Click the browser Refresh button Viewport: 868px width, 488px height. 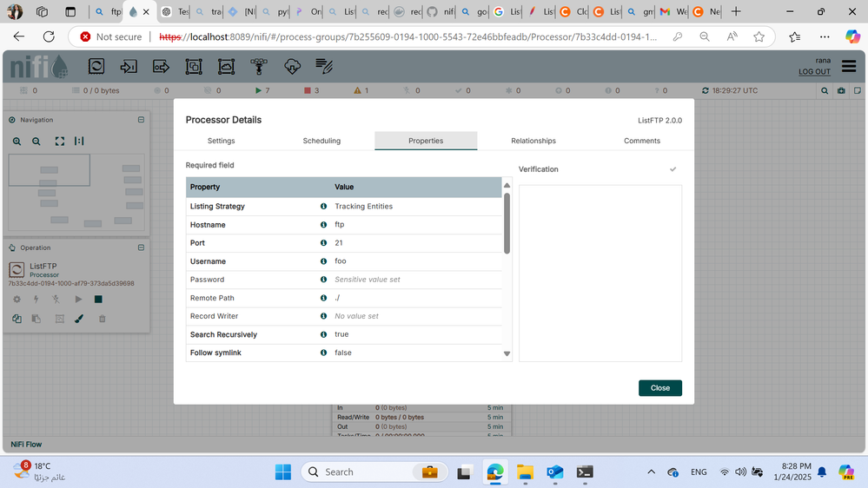[49, 36]
